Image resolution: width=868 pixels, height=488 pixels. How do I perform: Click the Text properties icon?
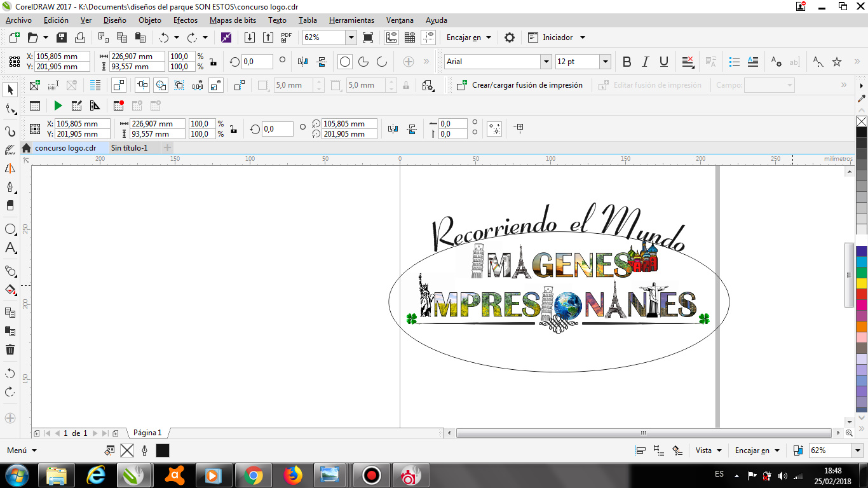[x=776, y=62]
